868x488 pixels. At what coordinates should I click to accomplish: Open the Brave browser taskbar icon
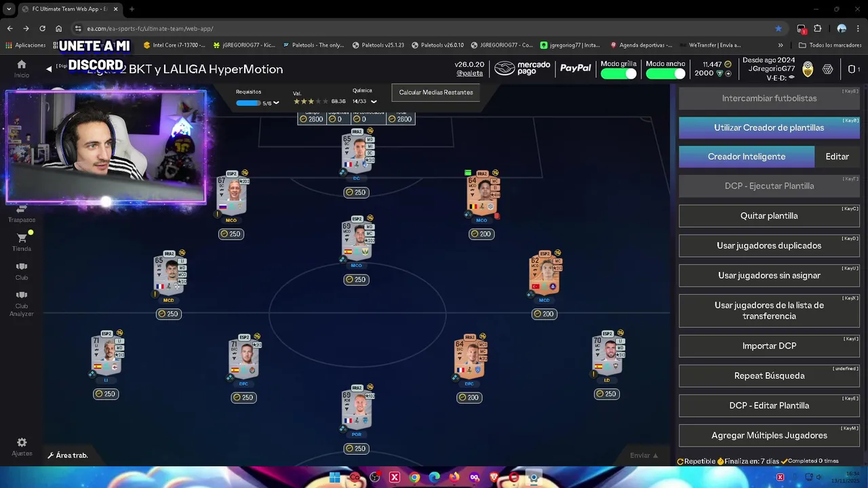494,477
